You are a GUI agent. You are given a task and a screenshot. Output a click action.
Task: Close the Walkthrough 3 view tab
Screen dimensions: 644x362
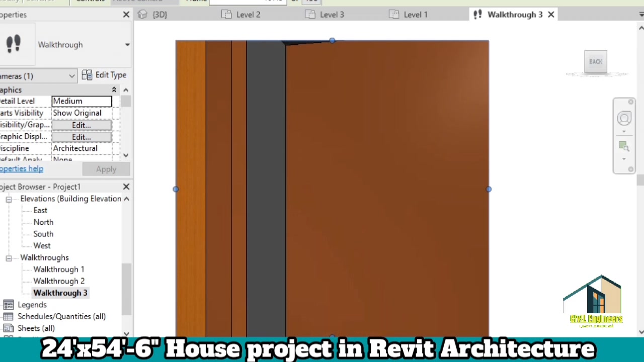551,15
